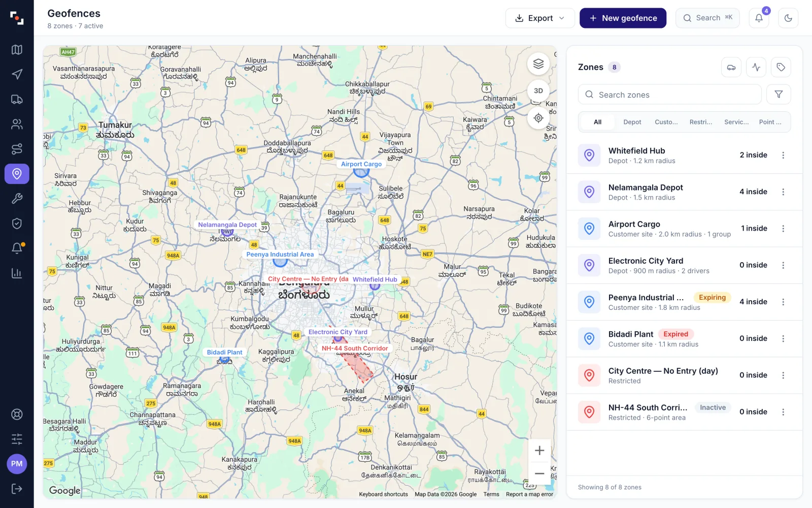Click the activity pulse icon in Zones header
812x508 pixels.
(x=756, y=67)
